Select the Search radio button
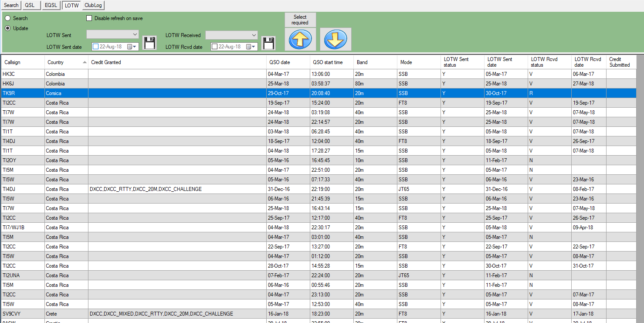This screenshot has width=644, height=323. (7, 18)
